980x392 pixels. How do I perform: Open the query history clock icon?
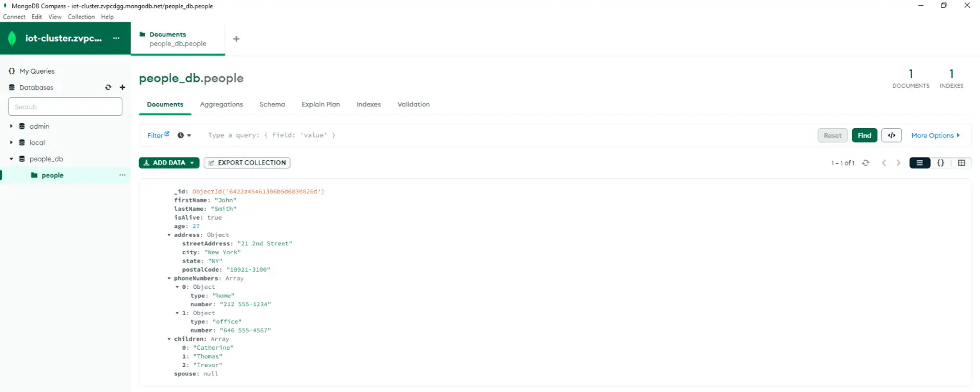180,135
